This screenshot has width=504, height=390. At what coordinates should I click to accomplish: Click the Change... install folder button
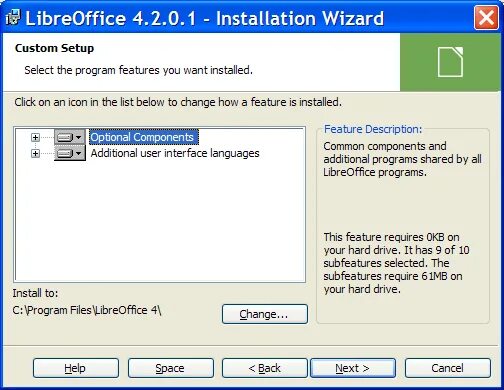265,314
